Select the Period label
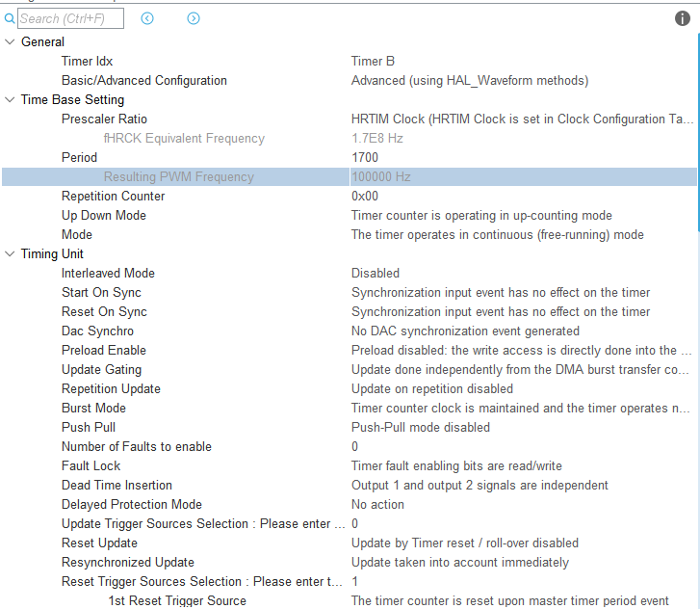The height and width of the screenshot is (609, 700). (79, 157)
